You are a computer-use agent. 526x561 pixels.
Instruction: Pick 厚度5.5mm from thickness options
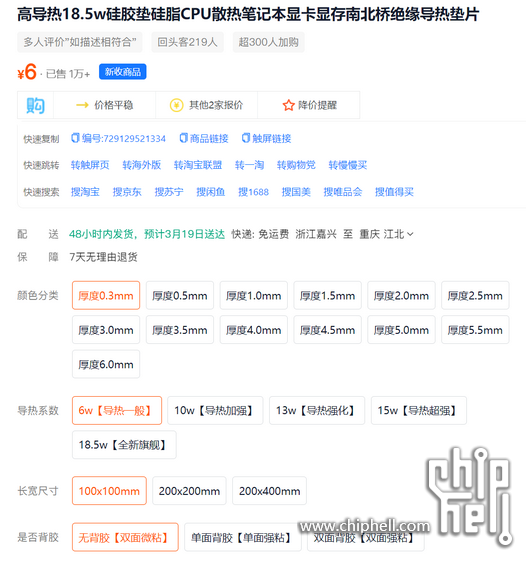click(x=475, y=330)
